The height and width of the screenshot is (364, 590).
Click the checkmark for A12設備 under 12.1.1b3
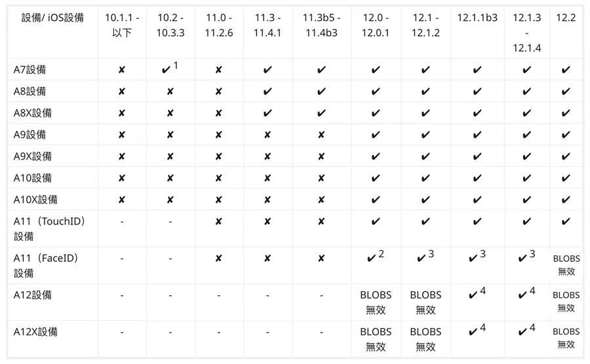[x=475, y=295]
